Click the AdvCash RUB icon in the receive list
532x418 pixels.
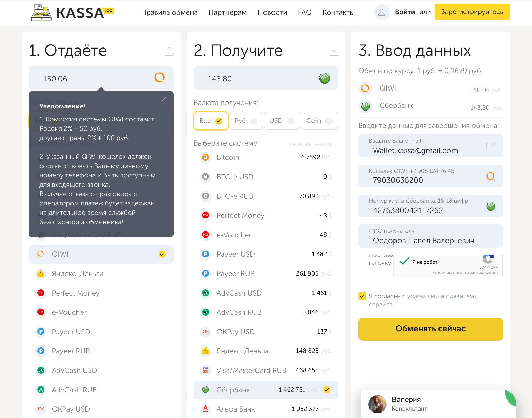click(205, 312)
